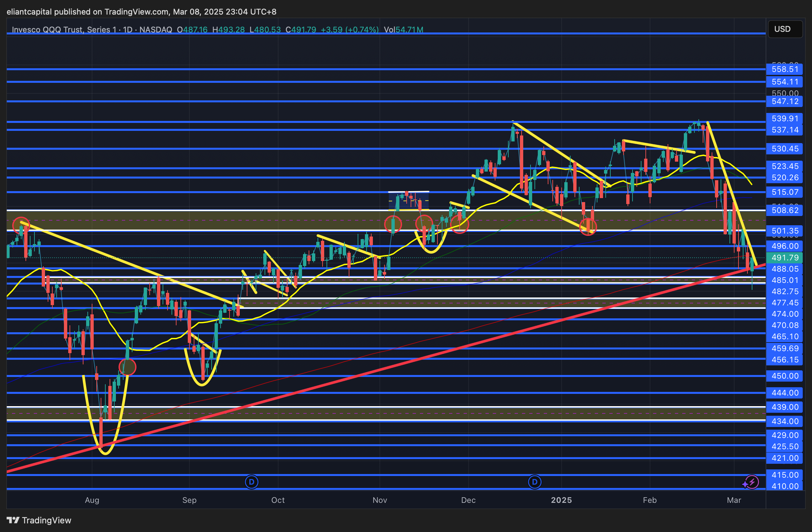
Task: Click the 2025 label on the time axis
Action: tap(561, 500)
